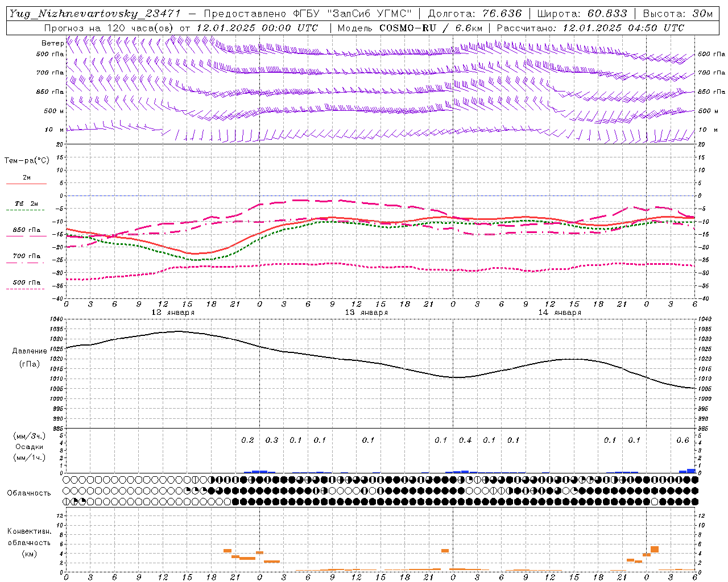
Task: Click the Облачность cloud cover label
Action: [x=29, y=493]
